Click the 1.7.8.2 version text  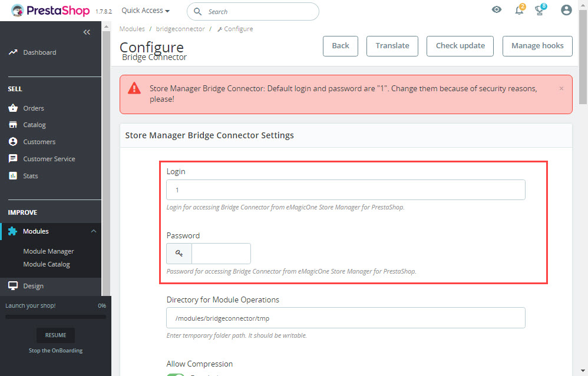[x=104, y=12]
